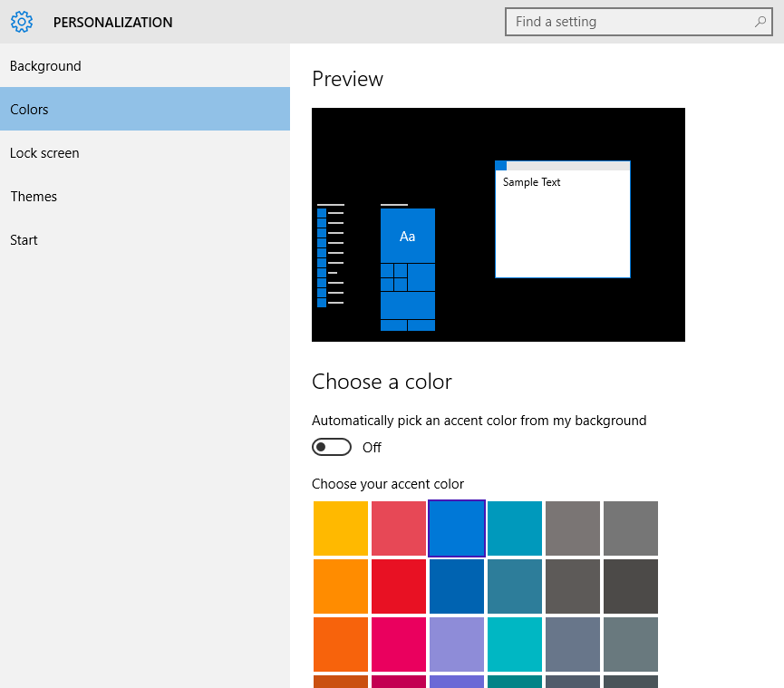Viewport: 784px width, 688px height.
Task: Pick the slate blue-gray accent color
Action: tap(573, 644)
